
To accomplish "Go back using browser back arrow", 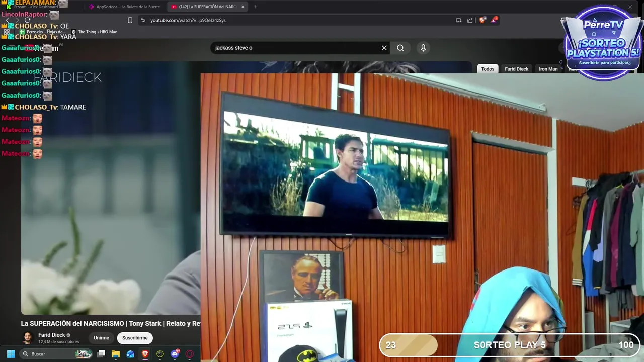I will coord(7,20).
